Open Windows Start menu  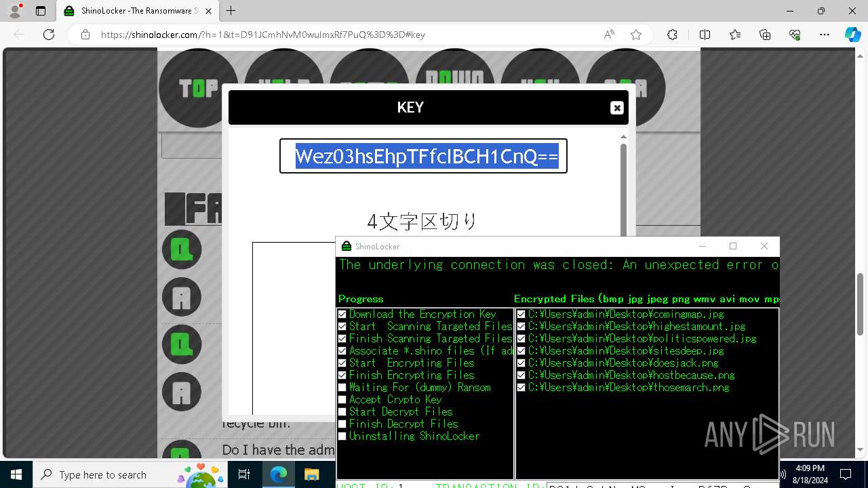16,474
